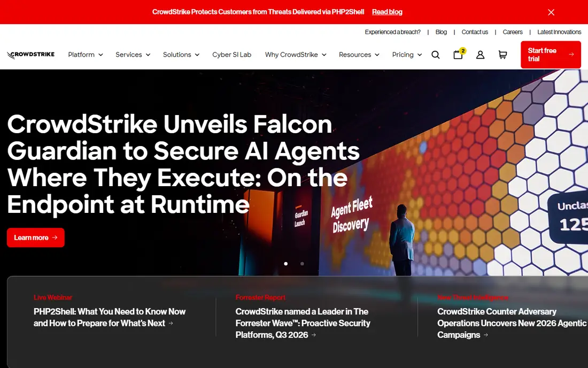
Task: Expand the Resources menu
Action: point(359,55)
